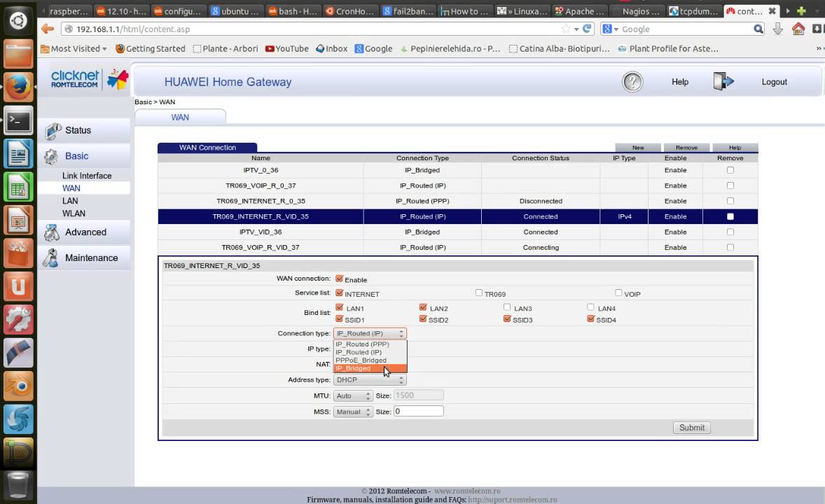Click the Firefox home icon
The image size is (825, 504).
click(x=798, y=29)
